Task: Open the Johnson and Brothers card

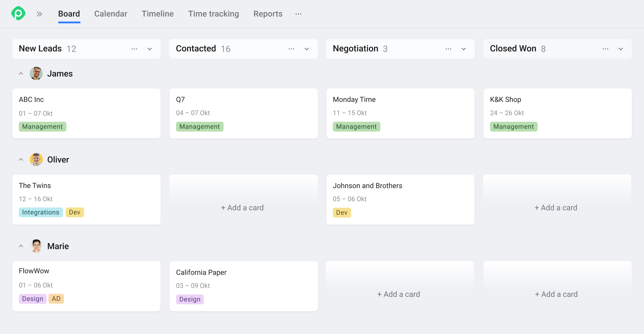Action: pos(367,186)
